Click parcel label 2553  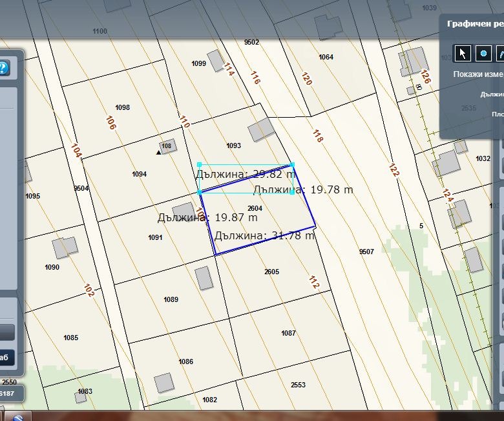click(298, 385)
